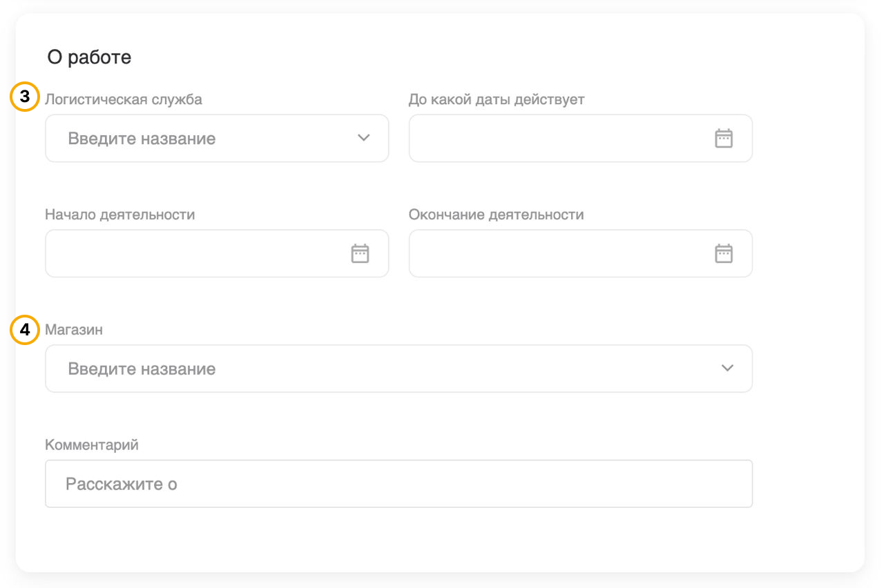
Task: Click the Начало деятельности label
Action: coord(120,215)
